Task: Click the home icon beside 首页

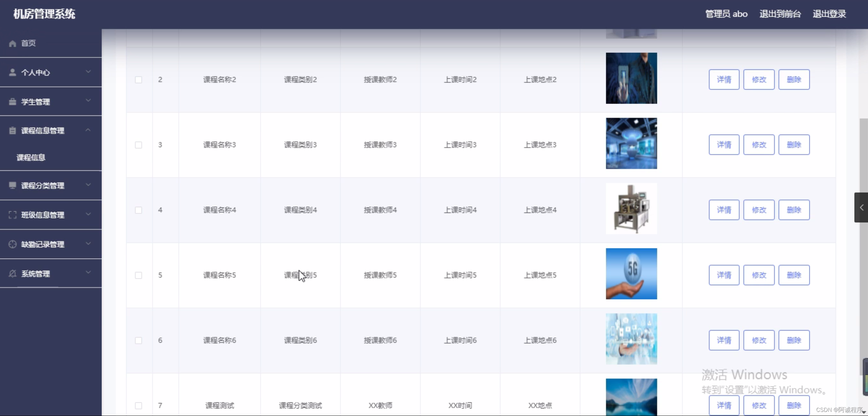Action: (x=13, y=43)
